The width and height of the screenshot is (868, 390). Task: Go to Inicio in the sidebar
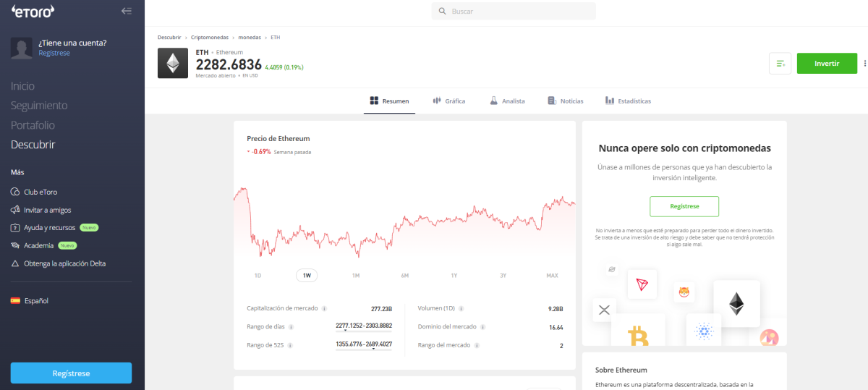pos(22,86)
